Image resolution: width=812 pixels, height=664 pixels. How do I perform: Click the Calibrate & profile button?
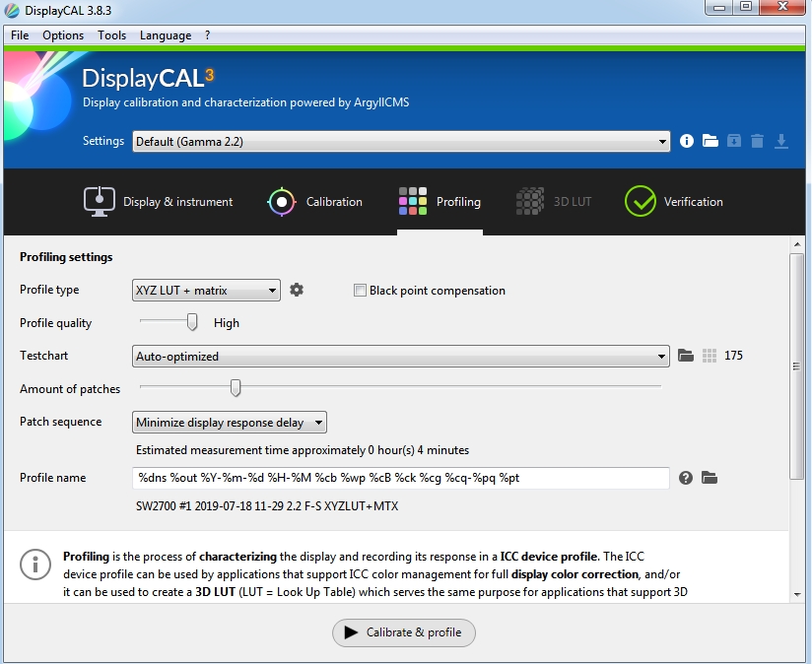click(404, 632)
